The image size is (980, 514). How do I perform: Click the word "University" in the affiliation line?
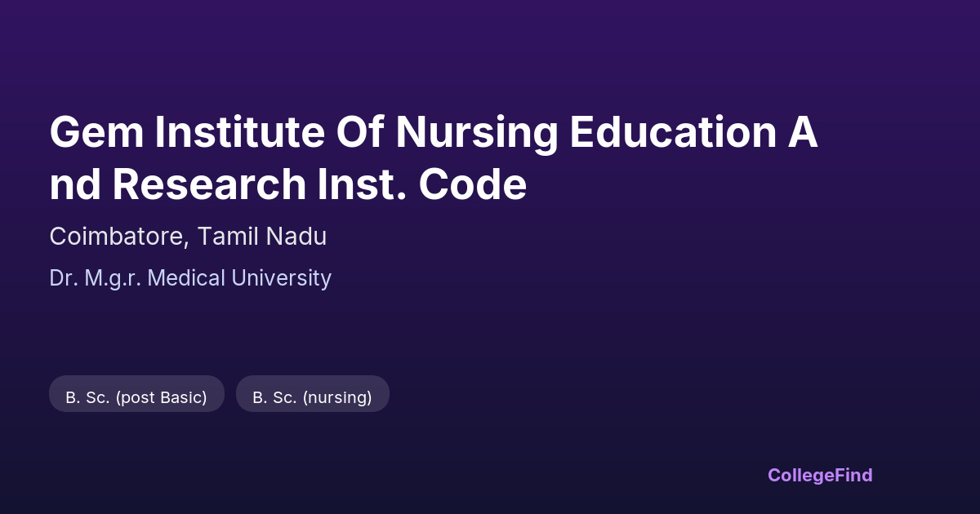pos(282,278)
